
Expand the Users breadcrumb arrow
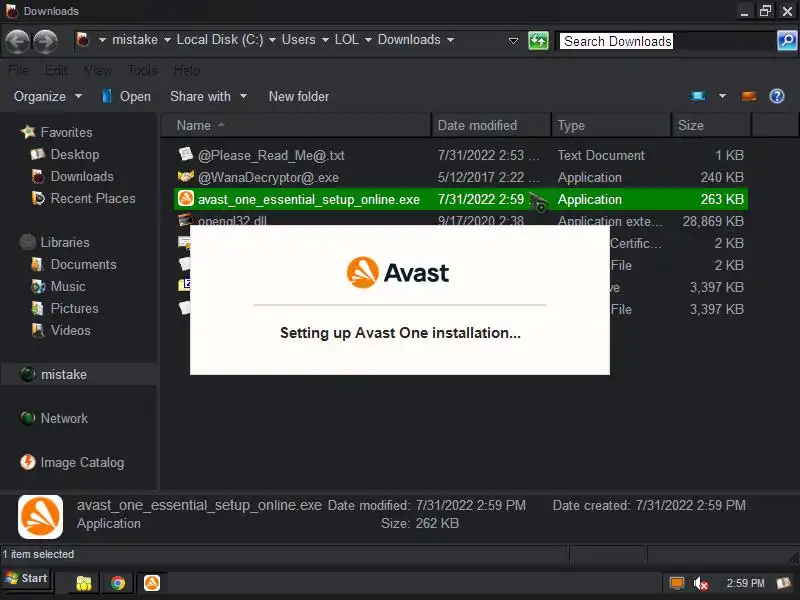(x=325, y=40)
